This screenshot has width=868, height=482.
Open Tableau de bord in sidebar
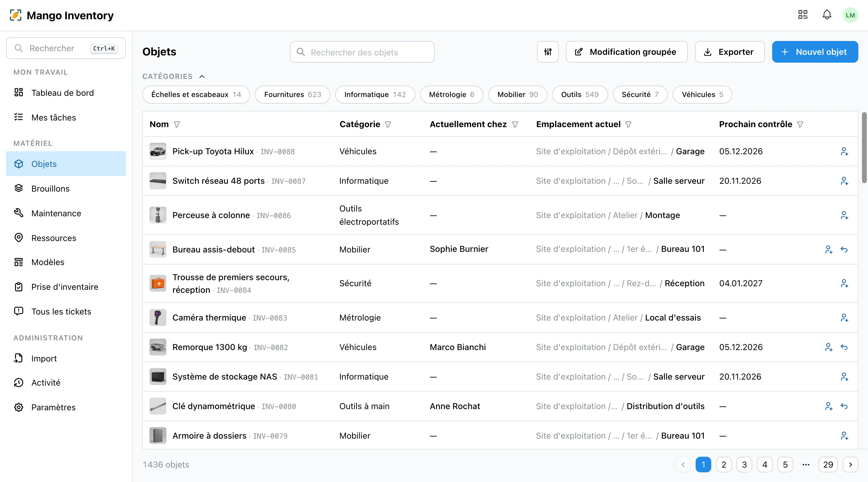pyautogui.click(x=66, y=92)
